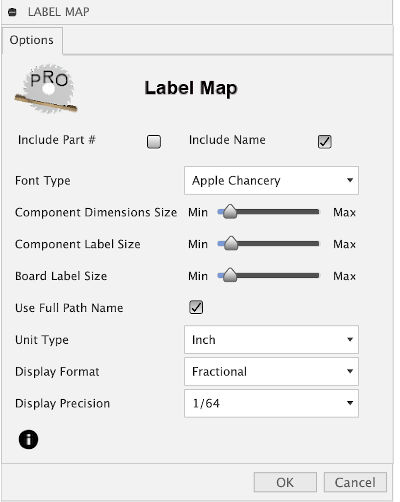Click the LABEL MAP title bar text
This screenshot has height=502, width=400.
59,12
